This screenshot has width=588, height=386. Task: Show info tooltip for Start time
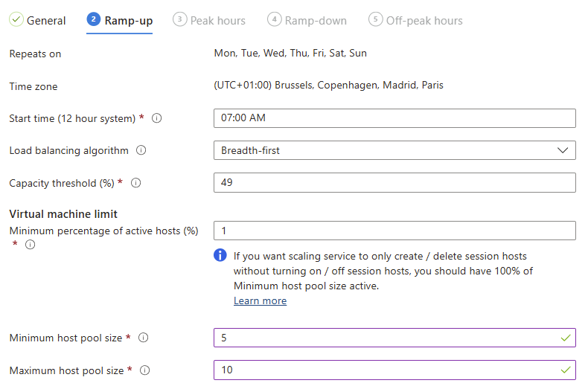pos(157,118)
